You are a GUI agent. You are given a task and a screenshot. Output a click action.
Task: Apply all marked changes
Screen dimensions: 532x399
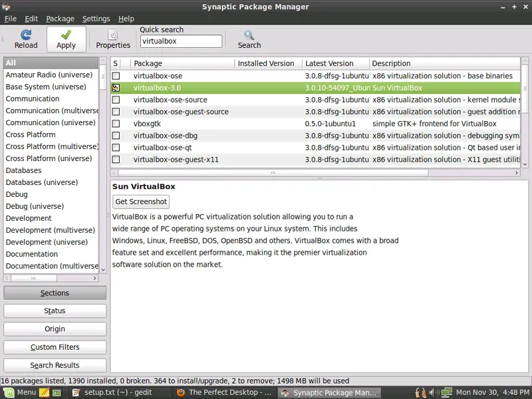click(x=66, y=39)
